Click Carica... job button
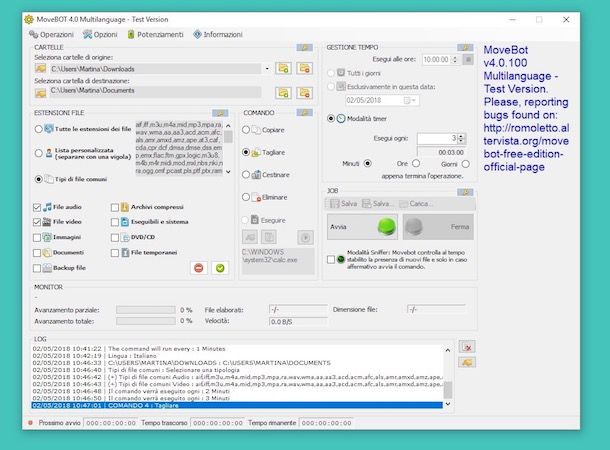This screenshot has height=450, width=610. 416,204
